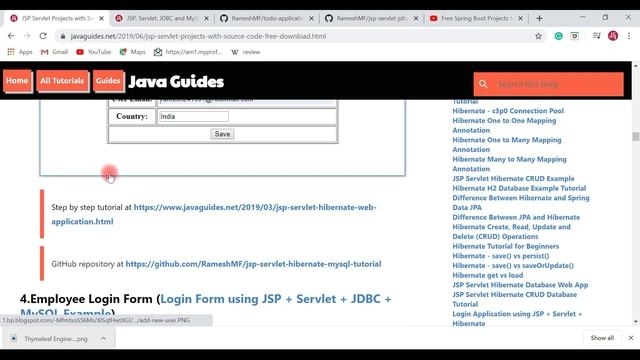Close the RameshMF/jsp-servlet-jdbc tab
Screen dimensions: 640x360
[x=416, y=18]
